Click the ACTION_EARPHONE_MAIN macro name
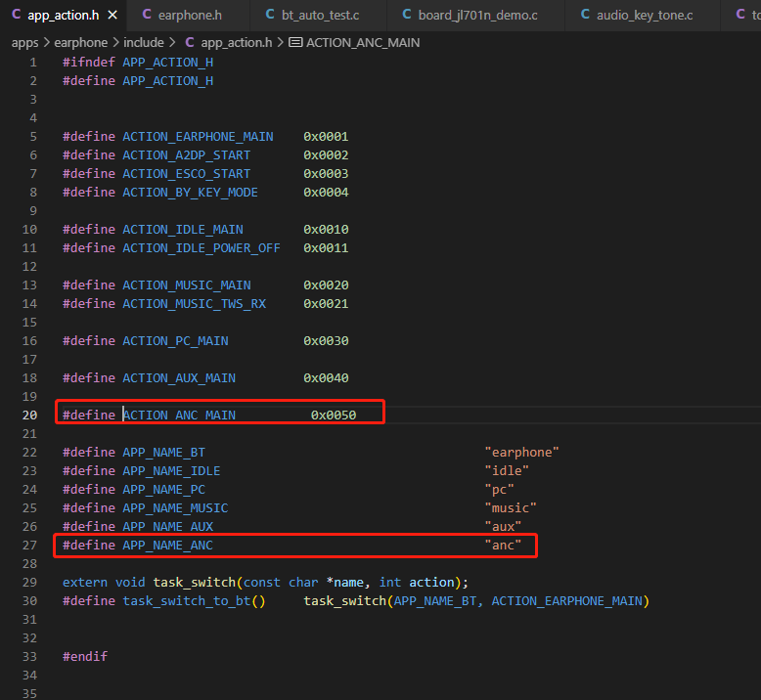 pyautogui.click(x=198, y=137)
